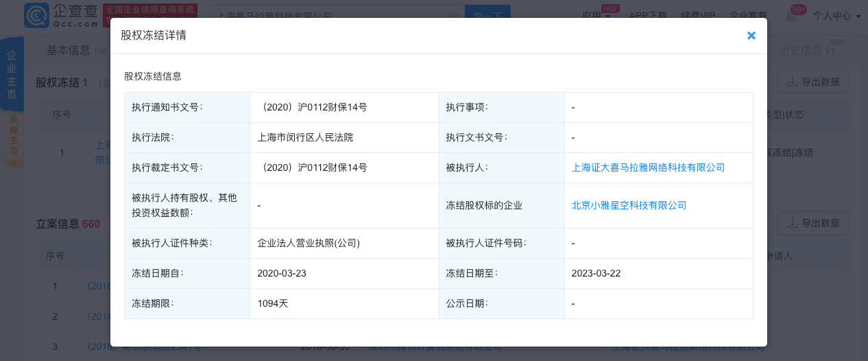The height and width of the screenshot is (361, 868).
Task: Click 续费VIP link
Action: 699,15
